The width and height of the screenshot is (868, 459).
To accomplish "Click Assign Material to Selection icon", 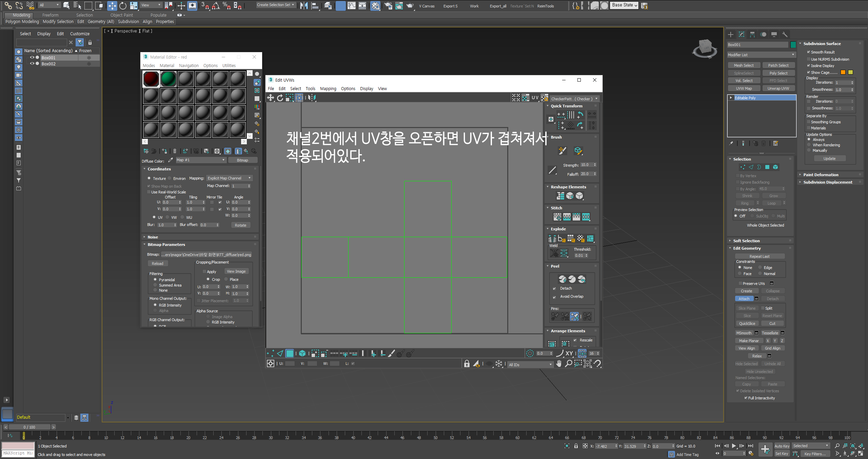I will pos(164,151).
